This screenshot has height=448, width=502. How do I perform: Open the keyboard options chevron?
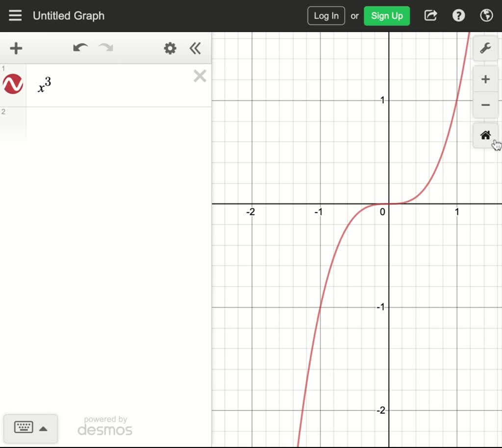[x=44, y=428]
